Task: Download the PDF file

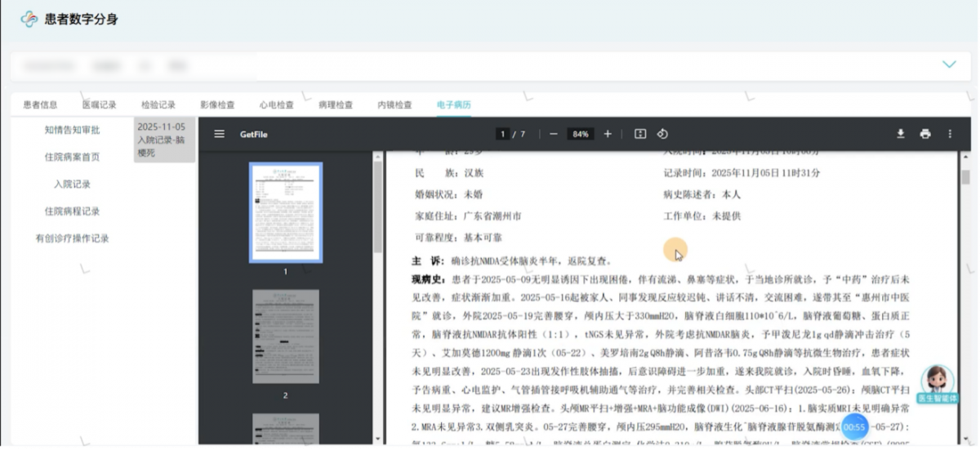Action: click(x=901, y=134)
